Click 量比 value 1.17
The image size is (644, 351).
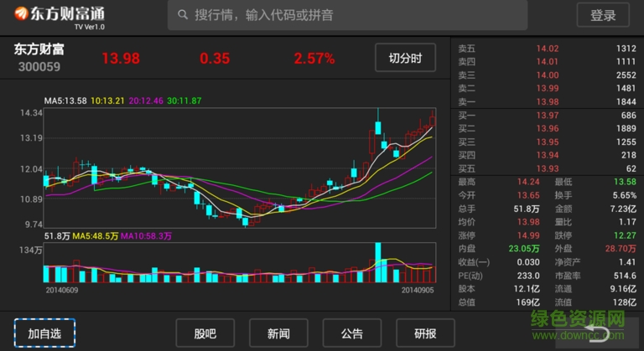click(x=627, y=222)
